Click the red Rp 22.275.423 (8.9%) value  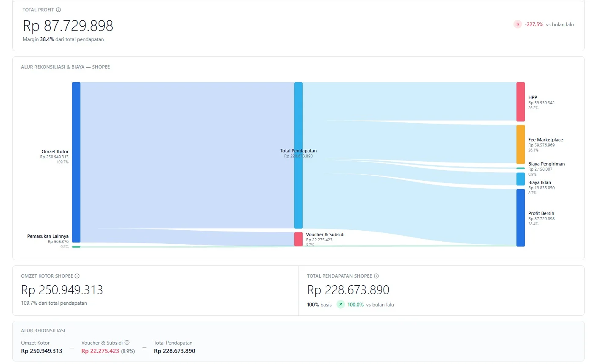pyautogui.click(x=108, y=351)
